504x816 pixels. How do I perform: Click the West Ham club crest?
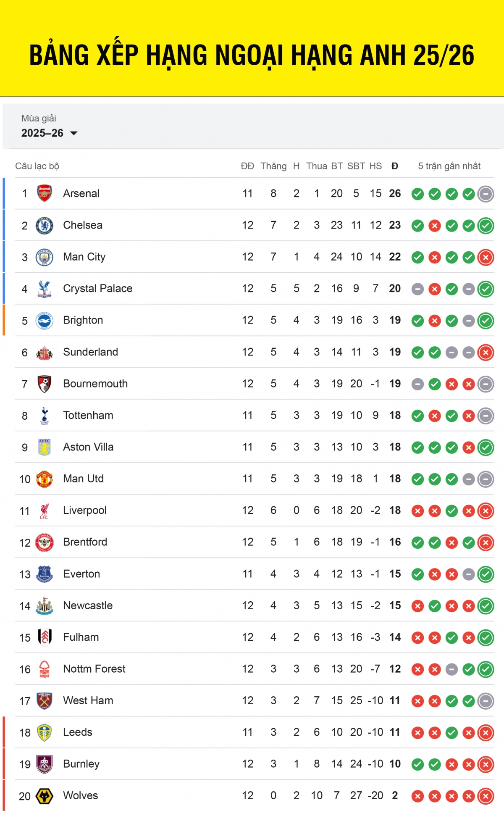[45, 701]
